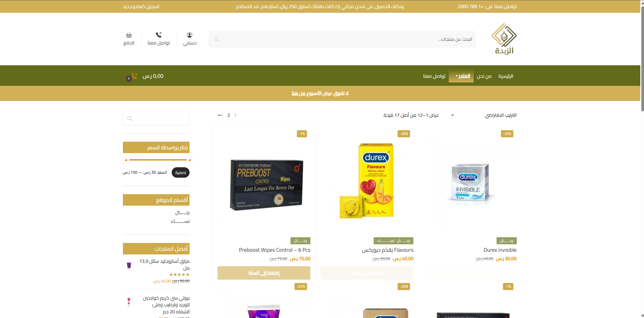Click تسجيل كعضو جديد link in top bar
Screen dimensions: 644x318
point(141,6)
